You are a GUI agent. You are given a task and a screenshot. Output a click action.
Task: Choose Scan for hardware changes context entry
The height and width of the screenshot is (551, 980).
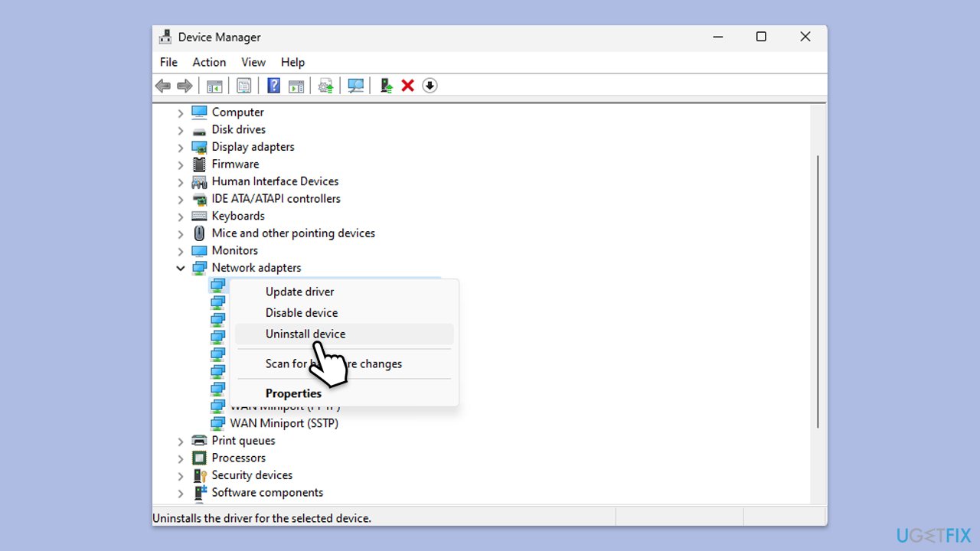tap(344, 364)
